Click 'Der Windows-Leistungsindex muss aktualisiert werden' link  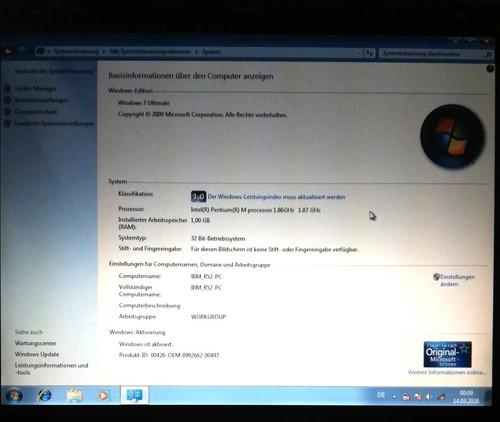[276, 197]
